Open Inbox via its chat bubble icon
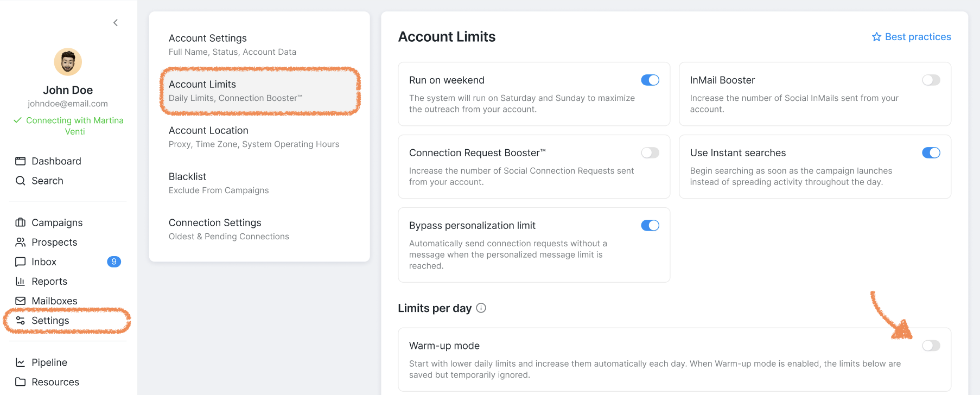The height and width of the screenshot is (395, 980). pos(21,262)
